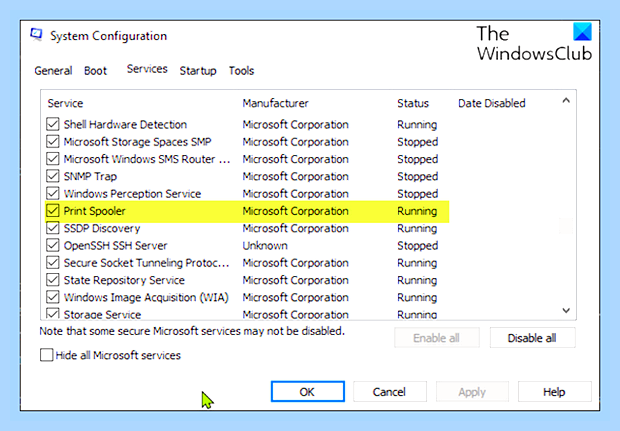Screen dimensions: 620x431
Task: Toggle the Microsoft Windows SMS Router checkbox
Action: click(x=53, y=159)
